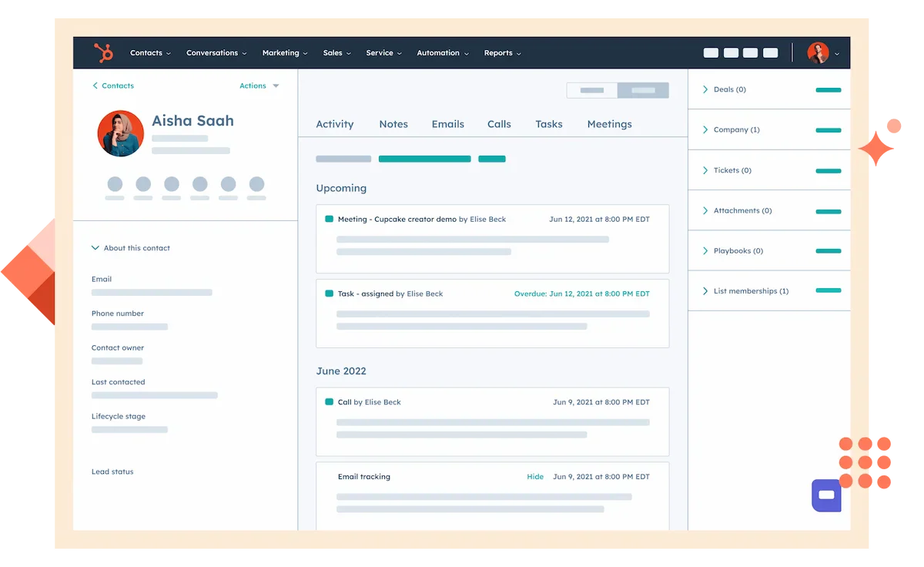This screenshot has width=924, height=567.
Task: Switch to the Calls tab
Action: click(499, 124)
